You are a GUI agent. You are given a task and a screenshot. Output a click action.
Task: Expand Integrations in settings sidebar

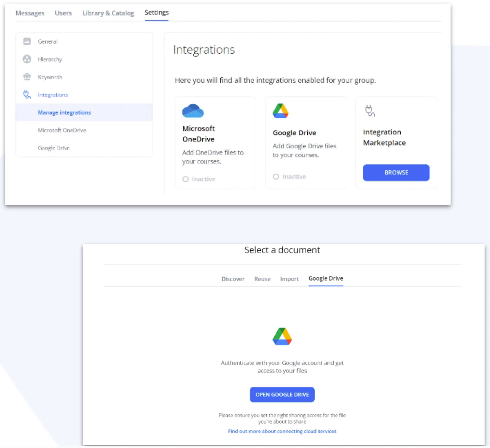53,95
